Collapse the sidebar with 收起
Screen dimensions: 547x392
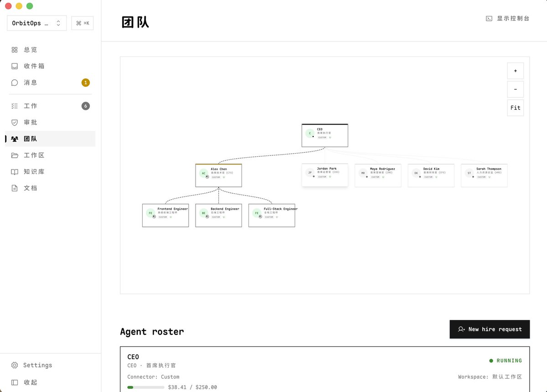click(x=50, y=382)
